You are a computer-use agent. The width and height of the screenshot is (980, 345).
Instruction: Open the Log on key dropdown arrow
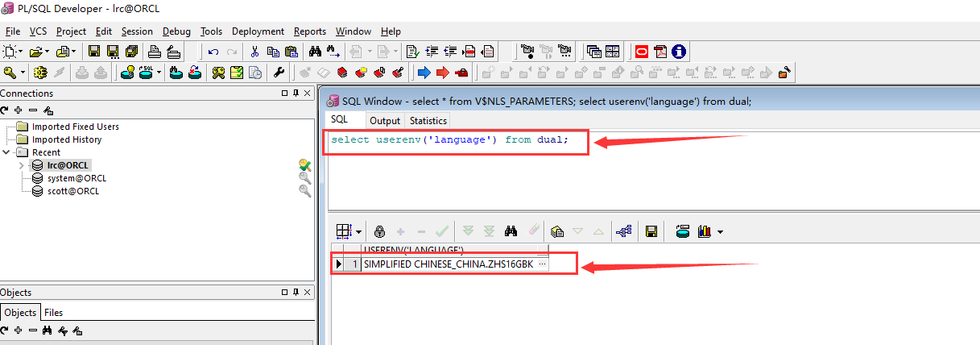[23, 73]
